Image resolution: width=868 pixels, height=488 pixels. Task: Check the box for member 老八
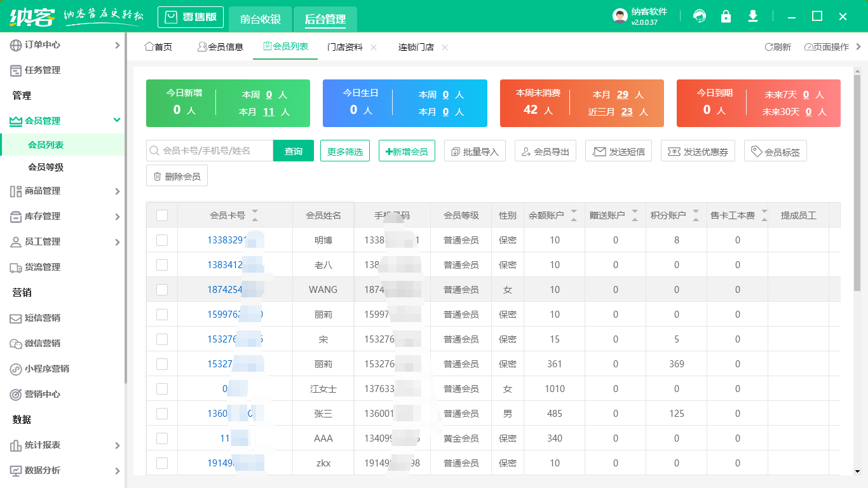[162, 264]
